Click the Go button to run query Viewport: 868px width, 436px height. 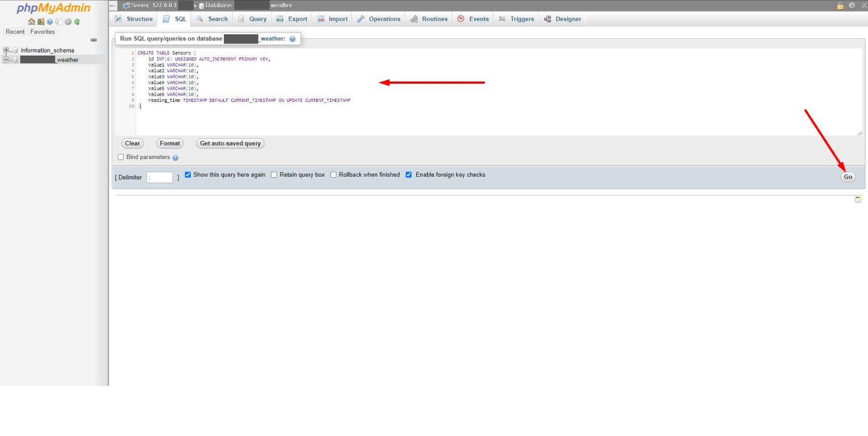[x=848, y=177]
